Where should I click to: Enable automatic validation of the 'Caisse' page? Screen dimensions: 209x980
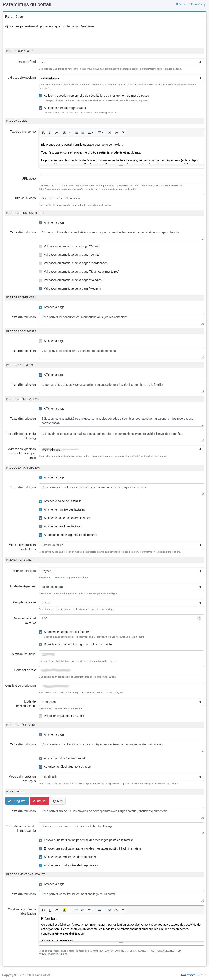(41, 246)
